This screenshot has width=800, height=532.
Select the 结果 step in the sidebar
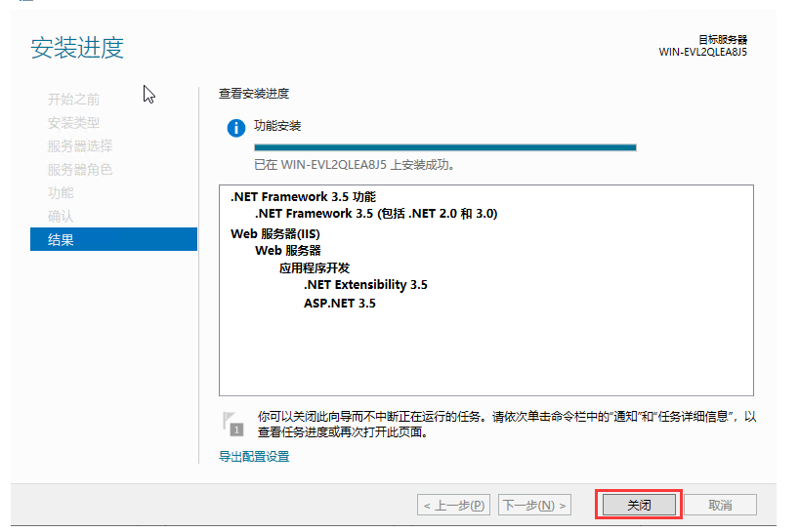61,239
